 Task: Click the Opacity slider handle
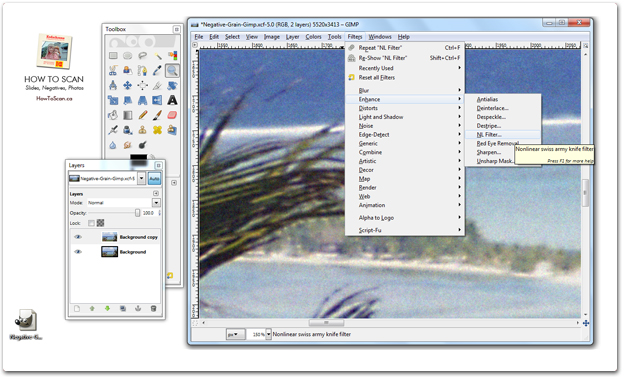tap(137, 213)
